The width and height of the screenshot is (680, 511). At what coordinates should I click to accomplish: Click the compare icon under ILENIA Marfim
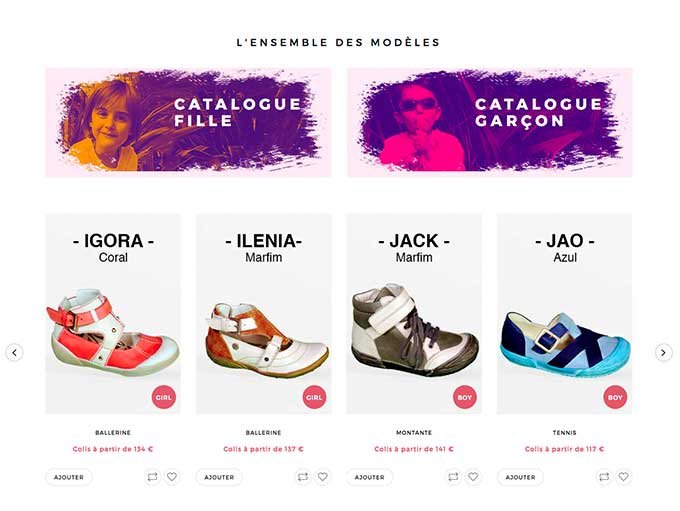click(303, 477)
